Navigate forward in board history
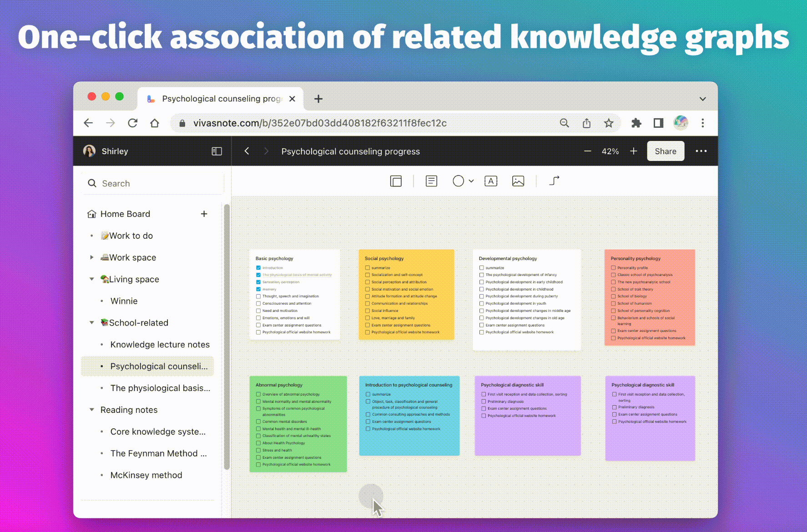807x532 pixels. (x=266, y=151)
